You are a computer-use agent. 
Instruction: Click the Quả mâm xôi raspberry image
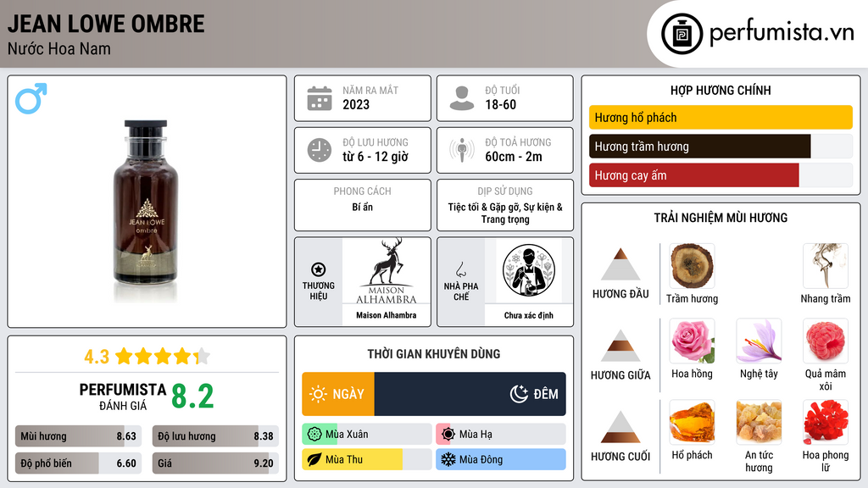click(x=826, y=341)
